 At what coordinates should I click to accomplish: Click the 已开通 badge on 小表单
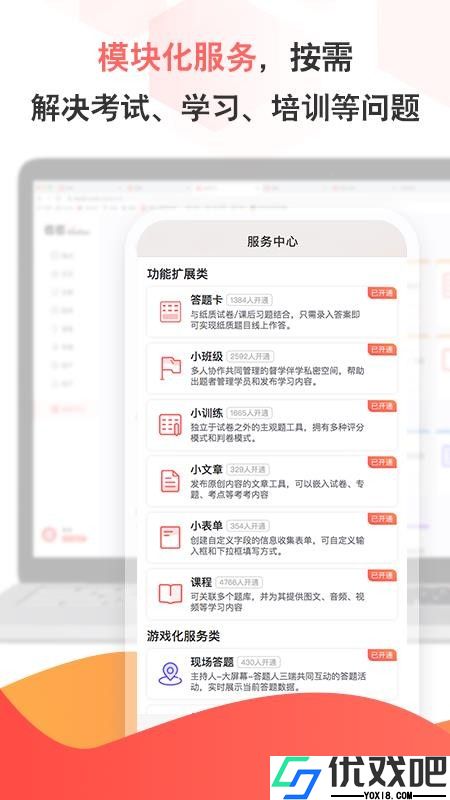(x=382, y=519)
